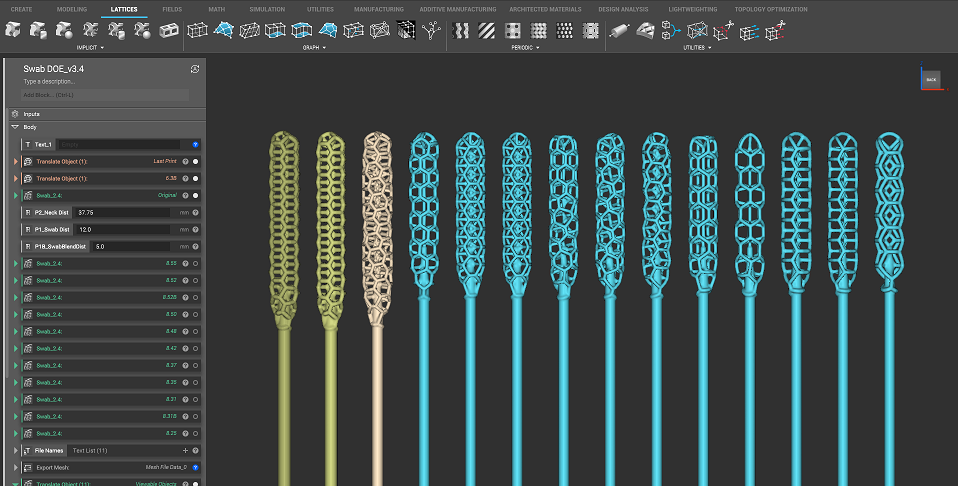Click the branching tree graph icon
This screenshot has height=486, width=958.
[431, 31]
